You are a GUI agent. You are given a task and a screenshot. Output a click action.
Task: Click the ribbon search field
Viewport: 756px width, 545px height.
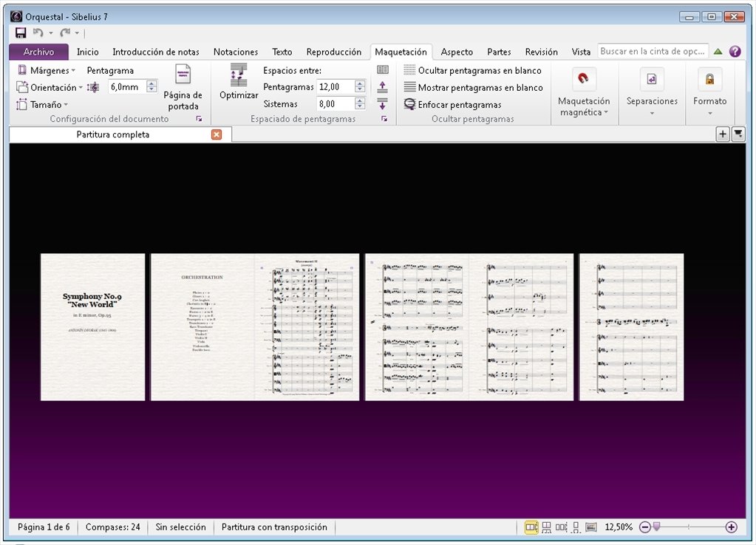point(653,51)
